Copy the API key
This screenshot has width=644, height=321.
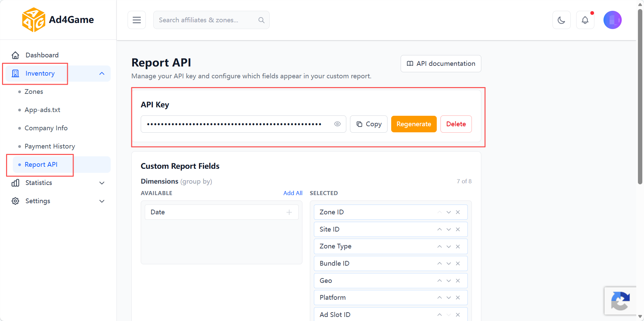click(x=369, y=124)
